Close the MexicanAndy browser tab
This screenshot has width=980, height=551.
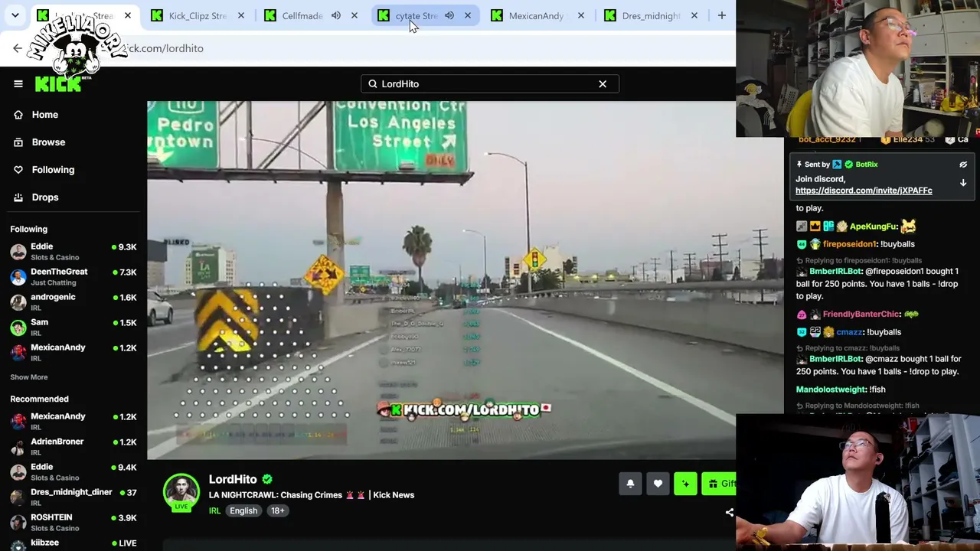coord(581,15)
